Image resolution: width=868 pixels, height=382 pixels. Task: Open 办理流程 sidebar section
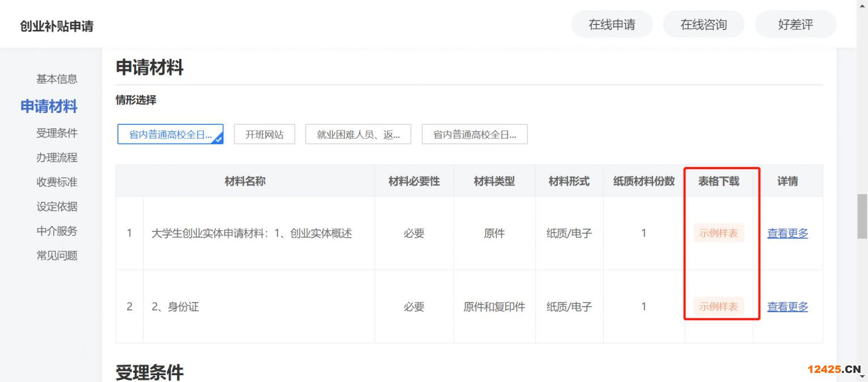[57, 157]
